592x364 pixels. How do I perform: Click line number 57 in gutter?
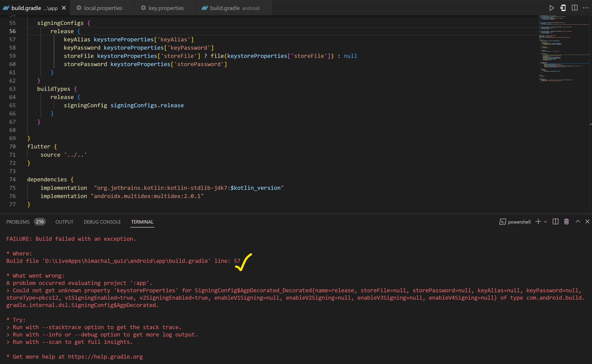[12, 39]
